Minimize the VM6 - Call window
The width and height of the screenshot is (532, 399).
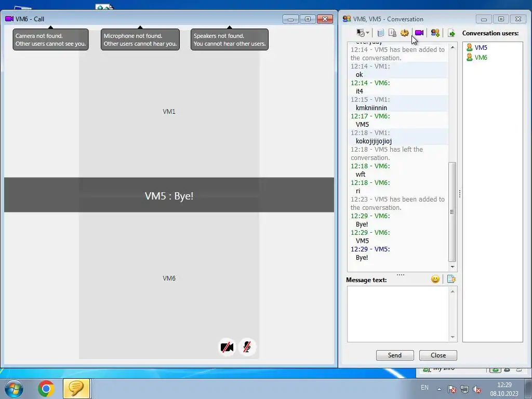tap(290, 19)
